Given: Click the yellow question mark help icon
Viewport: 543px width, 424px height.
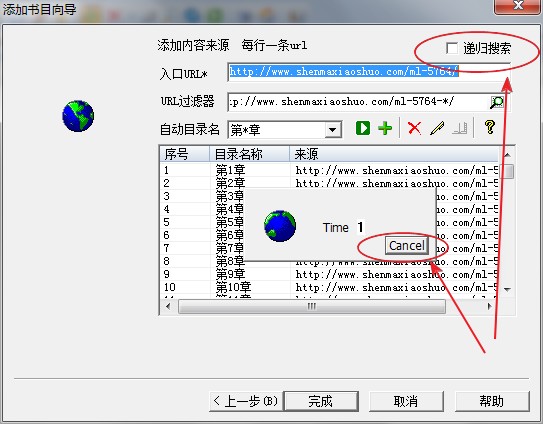Looking at the screenshot, I should coord(489,127).
